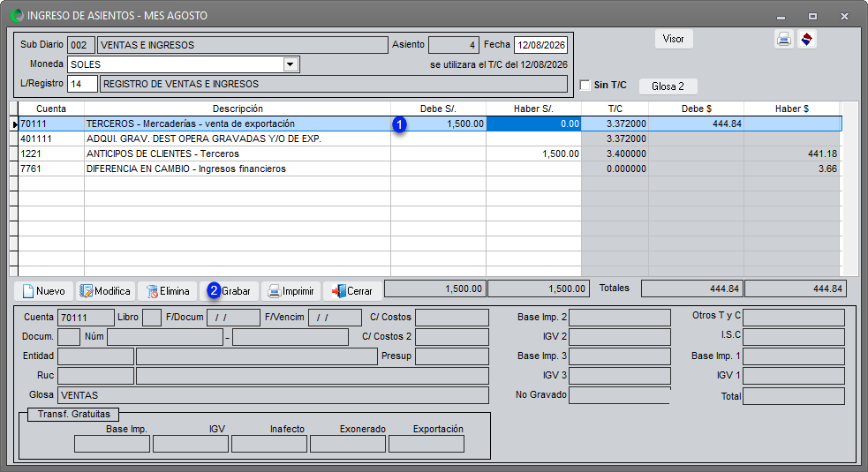Click ANTICIPOS DE CLIENTES - Terceros description

238,154
